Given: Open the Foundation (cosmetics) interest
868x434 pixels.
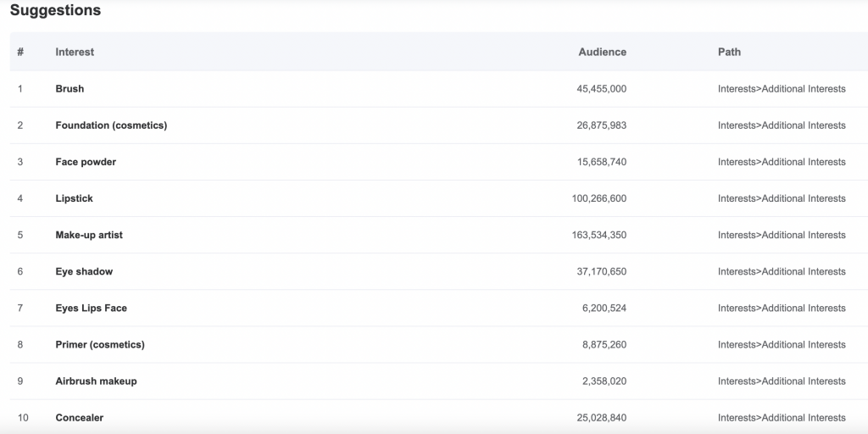Looking at the screenshot, I should (x=111, y=125).
